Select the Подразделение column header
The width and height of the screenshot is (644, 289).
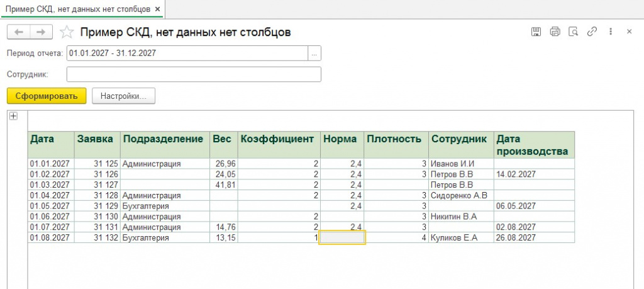pos(165,145)
